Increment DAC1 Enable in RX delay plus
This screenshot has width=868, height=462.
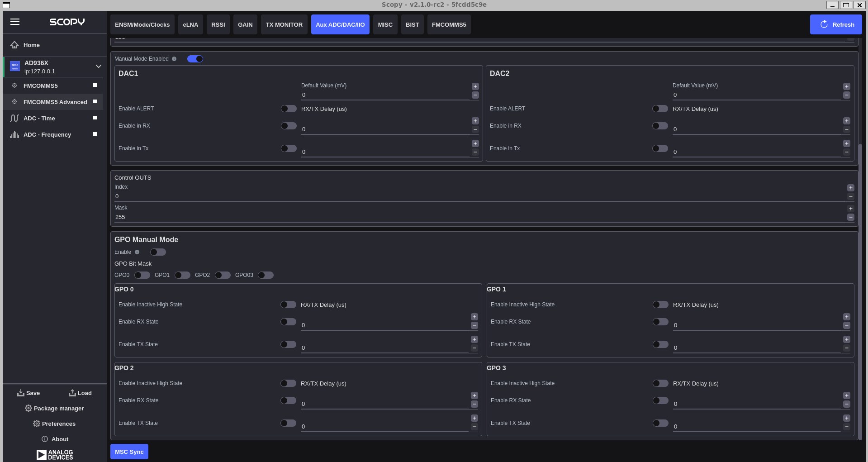475,121
